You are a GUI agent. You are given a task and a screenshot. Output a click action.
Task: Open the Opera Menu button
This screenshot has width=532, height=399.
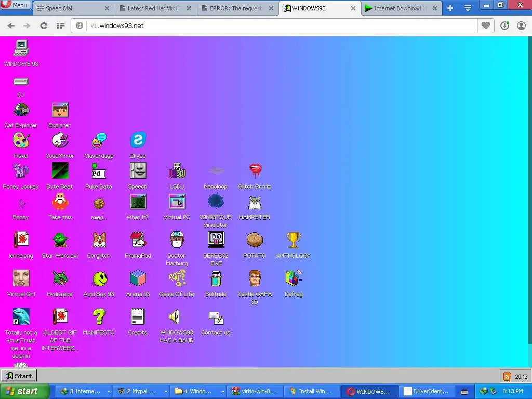pos(16,5)
